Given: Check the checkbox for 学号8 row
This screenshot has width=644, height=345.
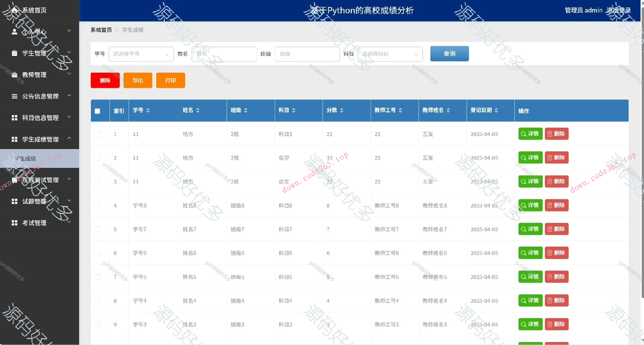Looking at the screenshot, I should [97, 205].
